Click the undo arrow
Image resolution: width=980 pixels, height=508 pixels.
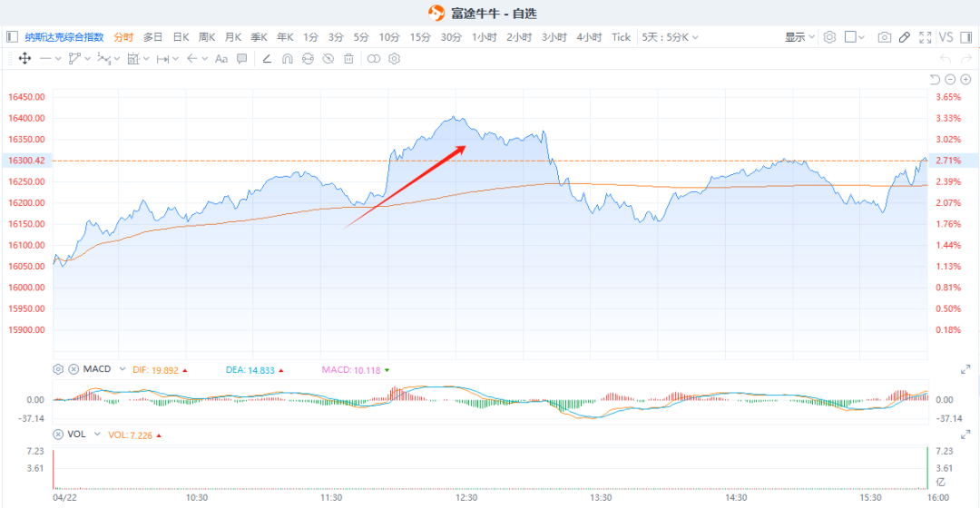(946, 59)
